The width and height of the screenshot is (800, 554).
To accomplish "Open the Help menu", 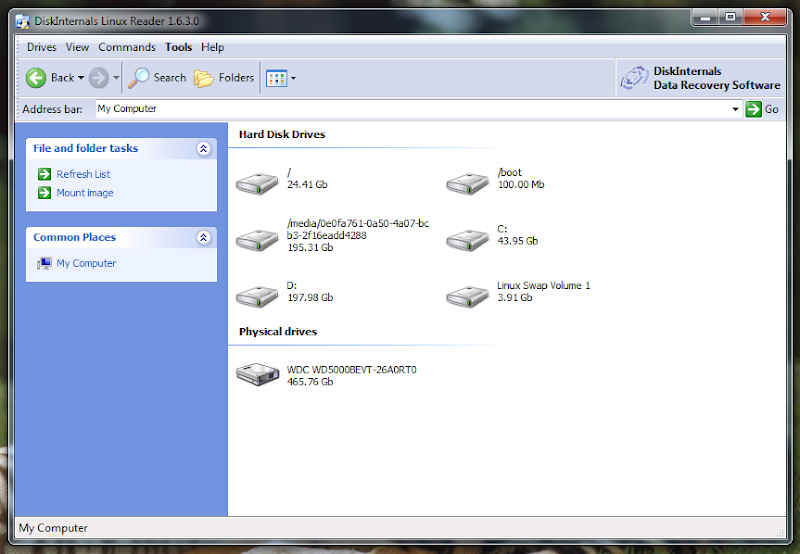I will pyautogui.click(x=212, y=47).
